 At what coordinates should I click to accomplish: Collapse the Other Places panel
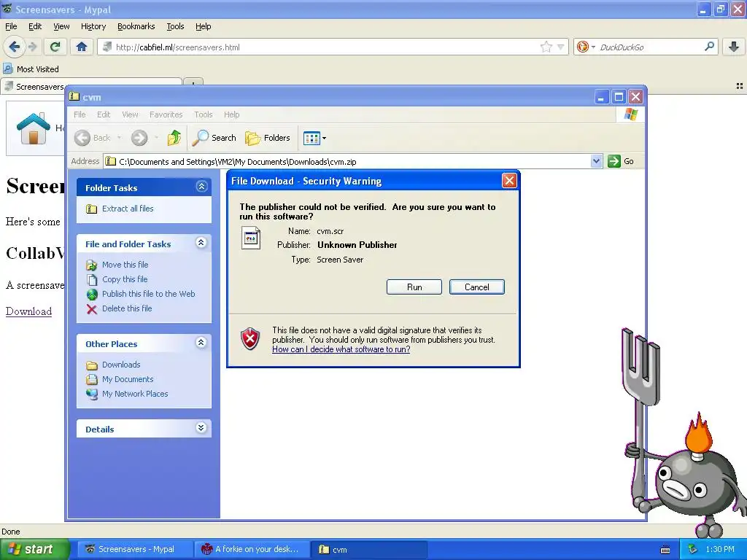(201, 343)
